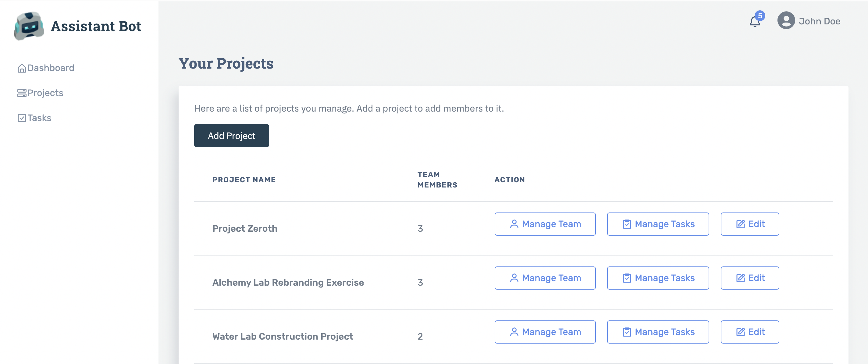Click the Your Projects heading
The image size is (868, 364).
(x=226, y=64)
